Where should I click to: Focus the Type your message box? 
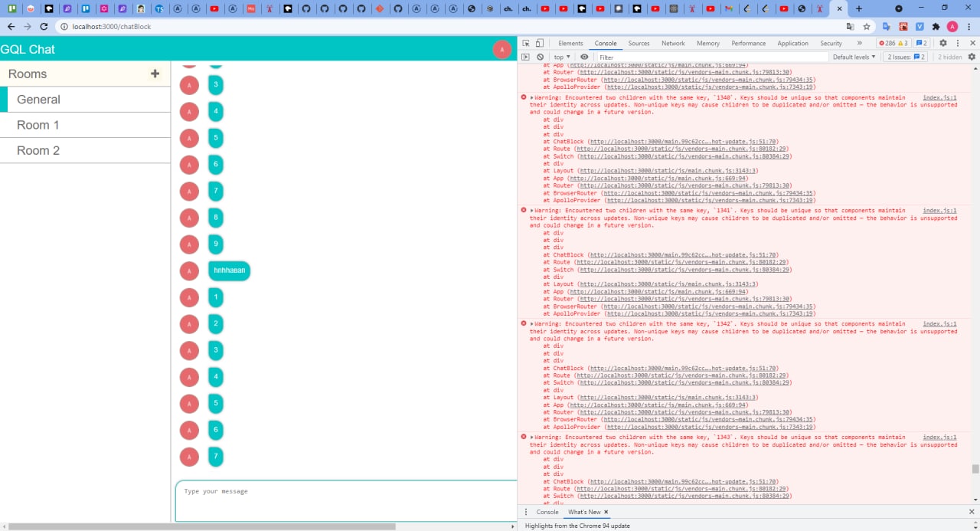(346, 501)
